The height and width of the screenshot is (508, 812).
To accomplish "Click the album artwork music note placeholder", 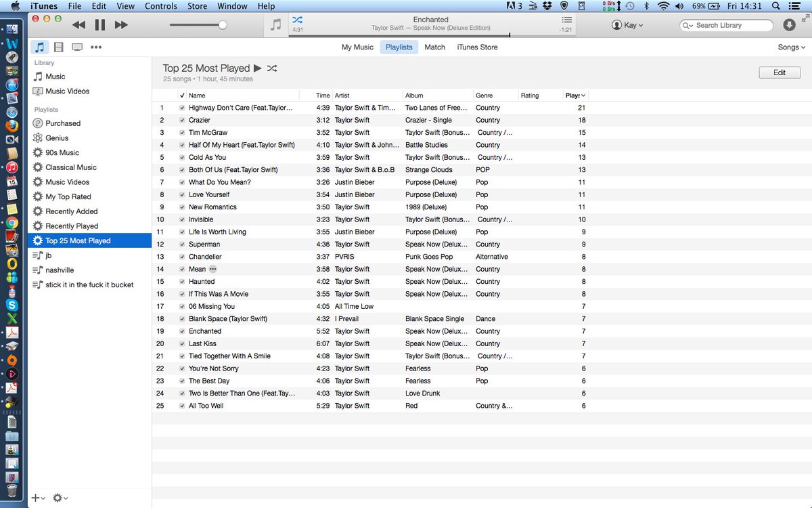I will 275,25.
